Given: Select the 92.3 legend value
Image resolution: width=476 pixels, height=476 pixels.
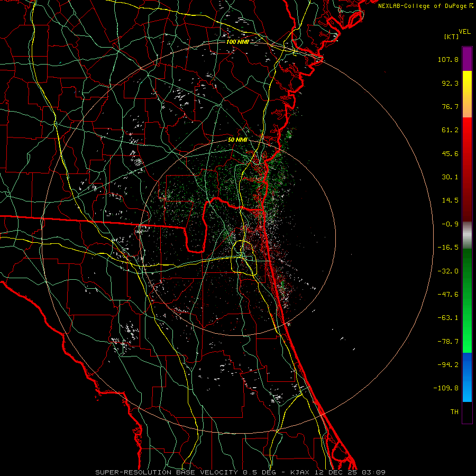Looking at the screenshot, I should 450,83.
